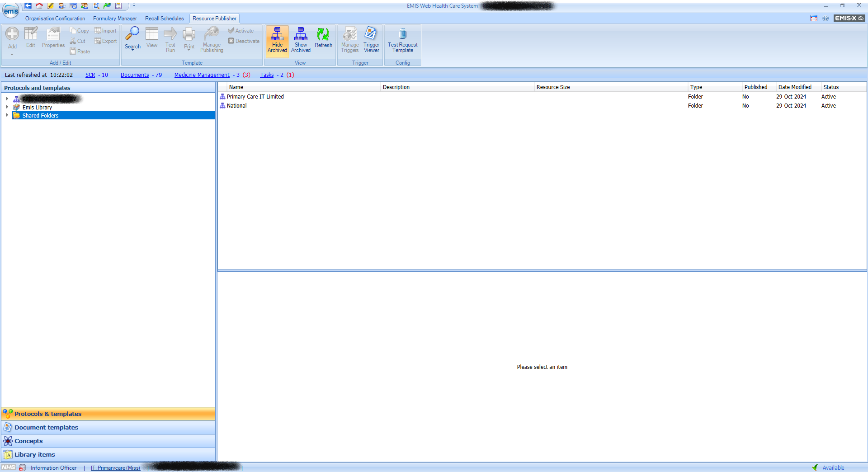Sort by Description column header

point(457,87)
